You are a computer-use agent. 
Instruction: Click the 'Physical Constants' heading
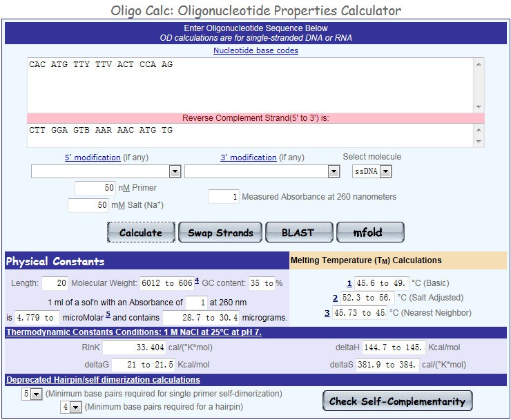[55, 262]
